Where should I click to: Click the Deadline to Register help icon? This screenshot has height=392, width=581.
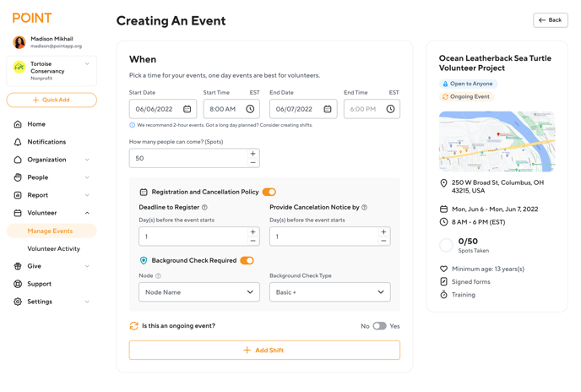pos(204,207)
